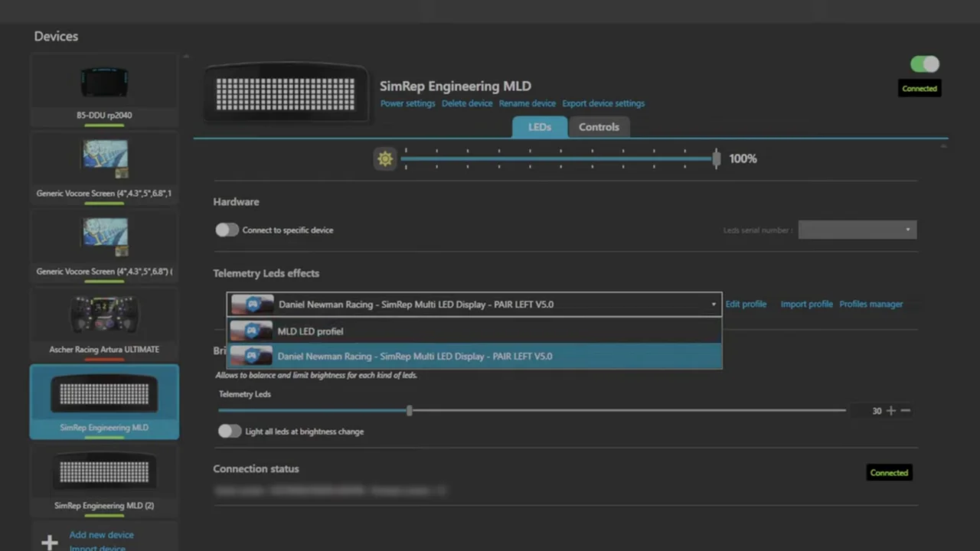Click the Import profile link
Image resolution: width=980 pixels, height=551 pixels.
[807, 304]
